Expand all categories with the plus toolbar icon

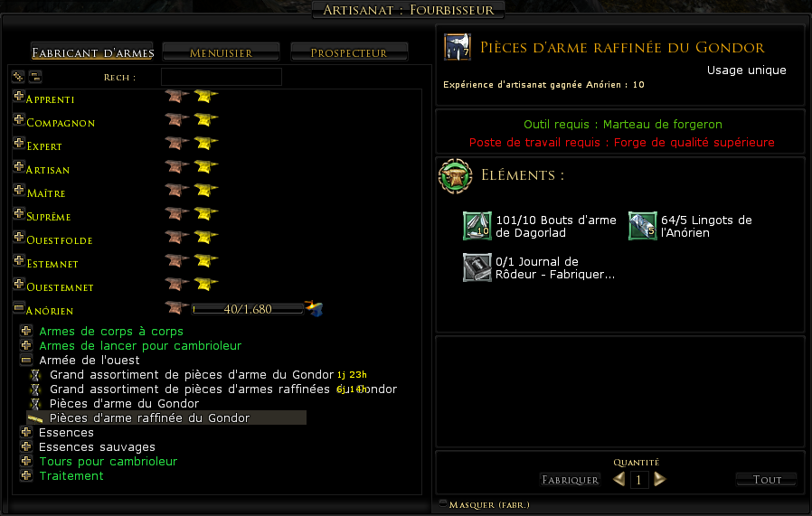(x=19, y=77)
